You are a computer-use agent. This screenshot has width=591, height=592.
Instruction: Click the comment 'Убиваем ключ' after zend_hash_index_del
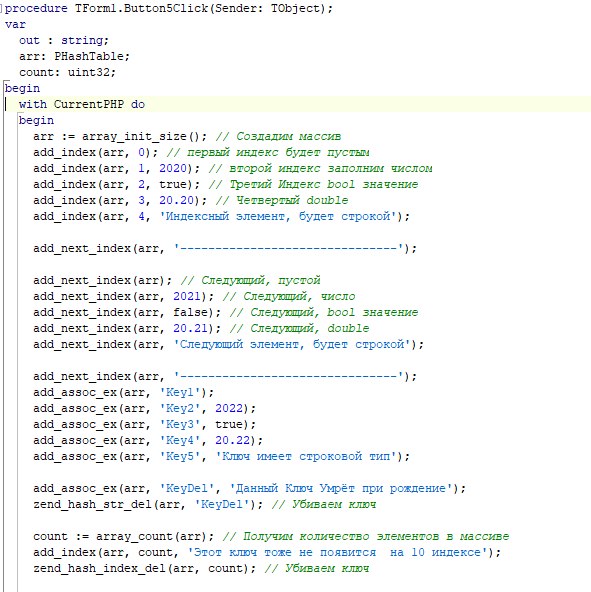click(316, 568)
